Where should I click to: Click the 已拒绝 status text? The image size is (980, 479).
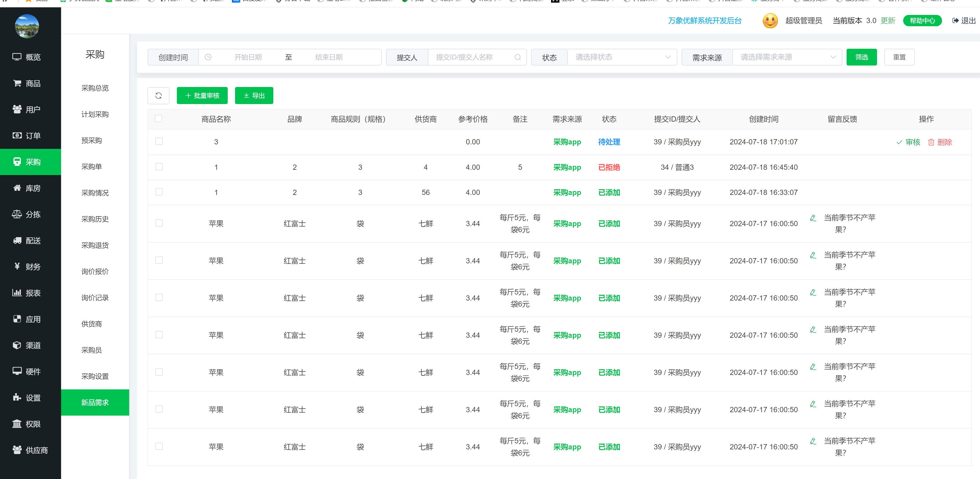[x=609, y=167]
